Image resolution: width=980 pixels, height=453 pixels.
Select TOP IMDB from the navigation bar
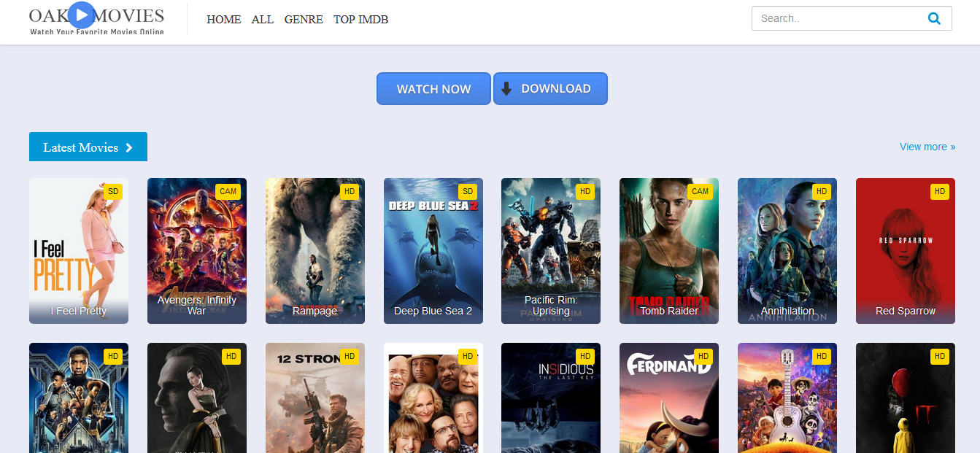coord(360,20)
